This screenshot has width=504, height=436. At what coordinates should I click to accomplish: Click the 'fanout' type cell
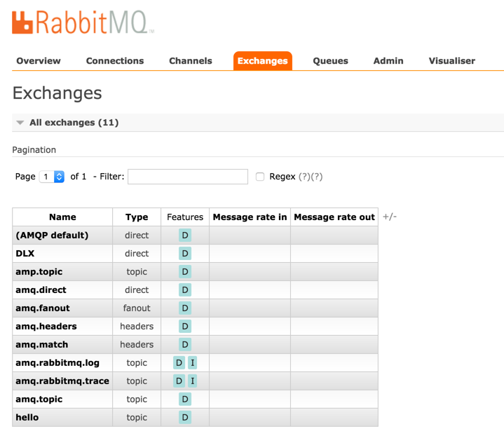(137, 308)
